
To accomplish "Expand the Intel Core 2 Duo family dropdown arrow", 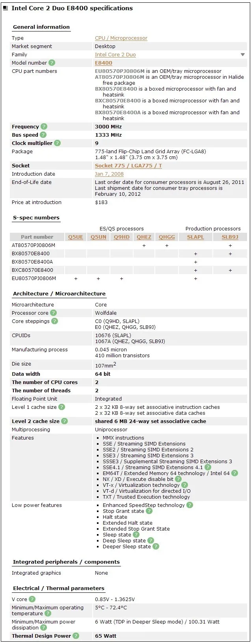I will (x=243, y=55).
